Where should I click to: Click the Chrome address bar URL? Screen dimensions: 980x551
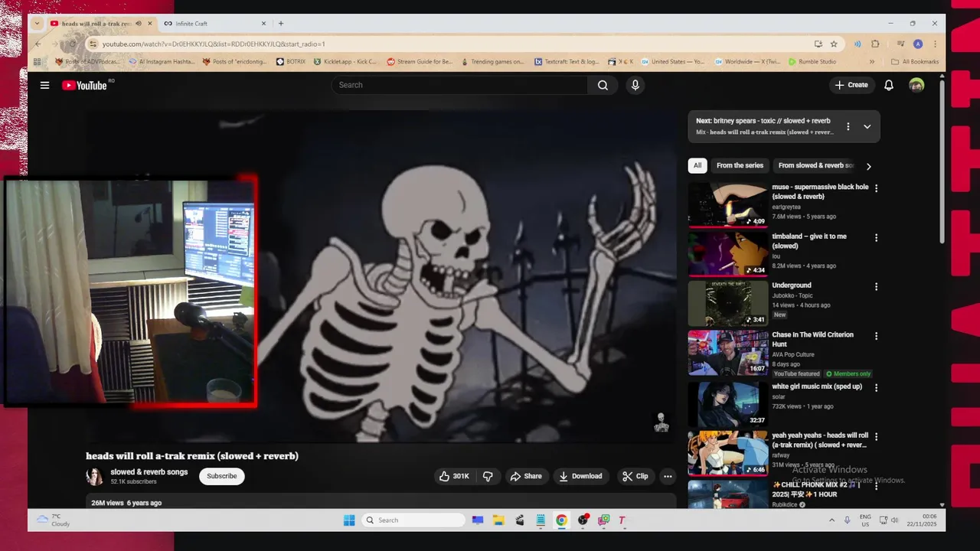coord(214,44)
